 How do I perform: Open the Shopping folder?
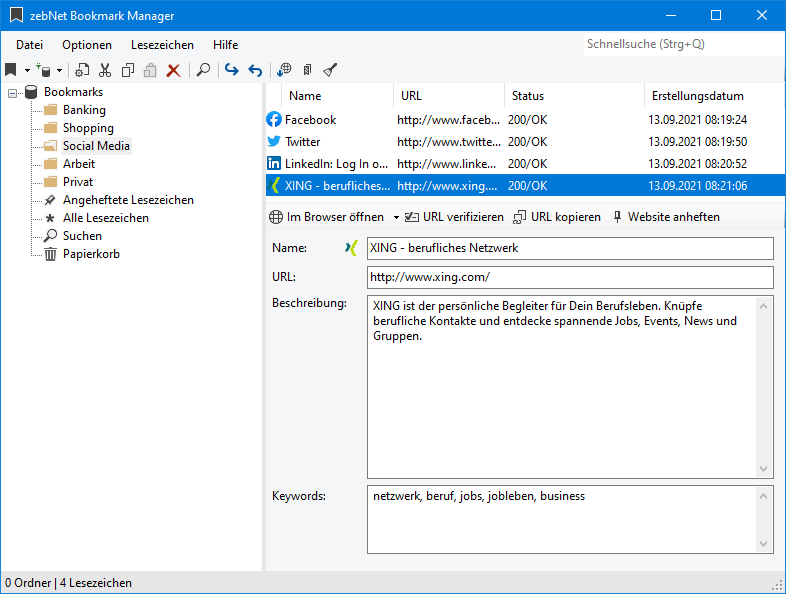tap(88, 128)
